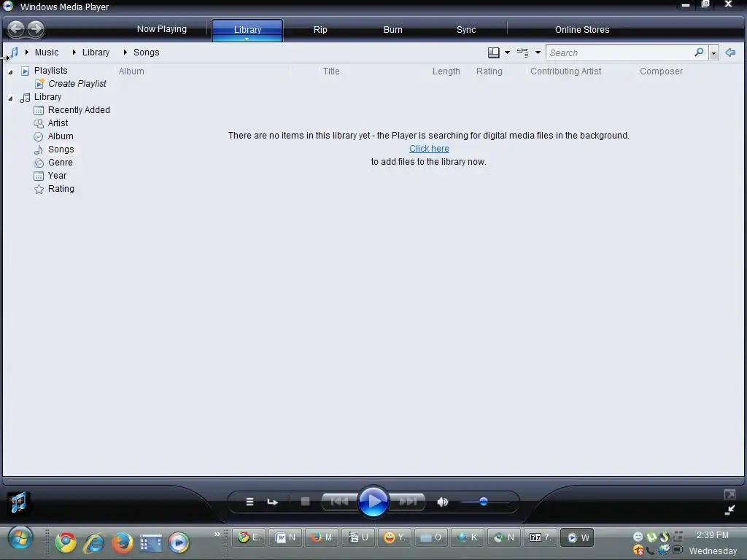Go forward with the Forward arrow button
747x560 pixels.
pyautogui.click(x=36, y=29)
